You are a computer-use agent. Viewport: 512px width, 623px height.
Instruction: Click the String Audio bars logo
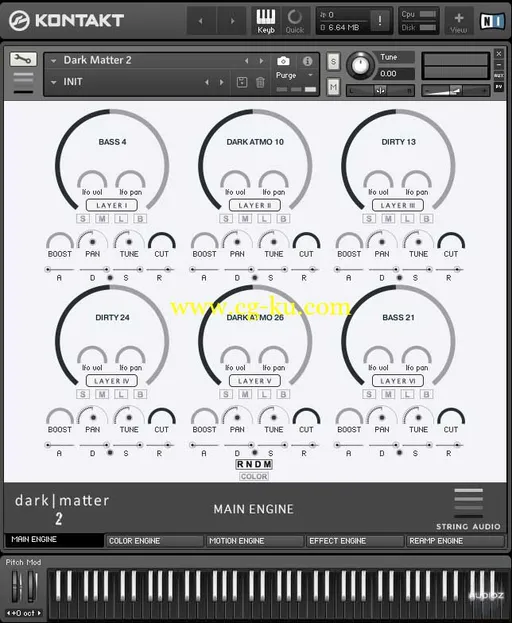469,503
